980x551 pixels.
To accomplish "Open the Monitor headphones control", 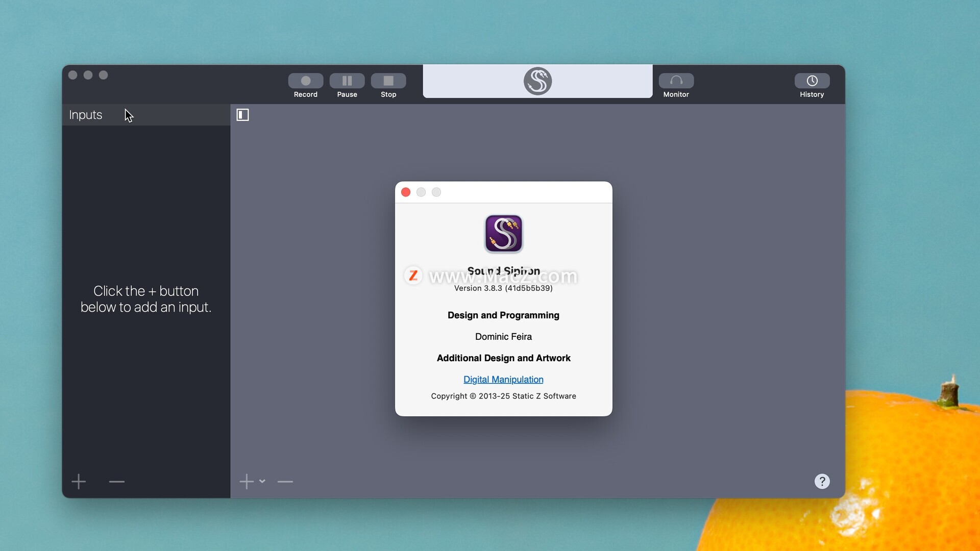I will (676, 81).
